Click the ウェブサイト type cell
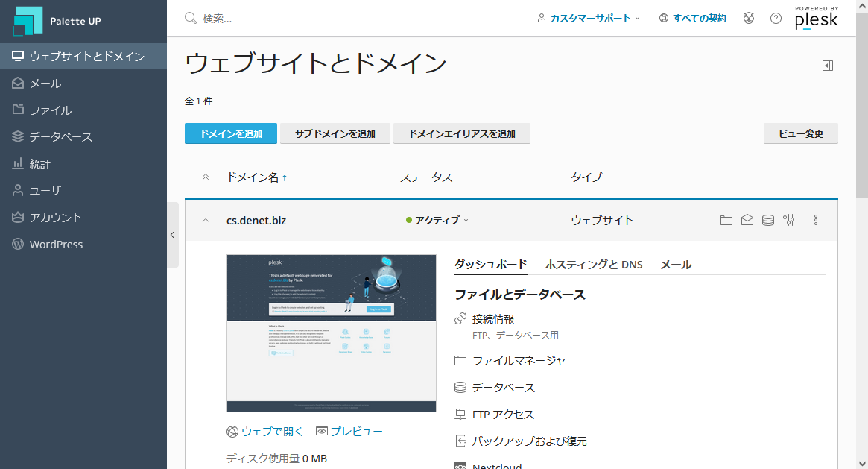The image size is (868, 469). pos(602,221)
